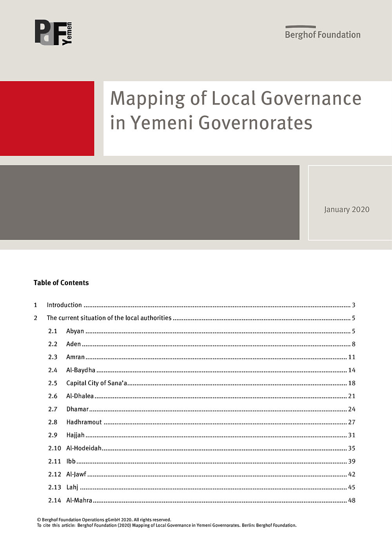Select the report title 'Mapping of Local Governance'
The width and height of the screenshot is (392, 549).
click(236, 98)
